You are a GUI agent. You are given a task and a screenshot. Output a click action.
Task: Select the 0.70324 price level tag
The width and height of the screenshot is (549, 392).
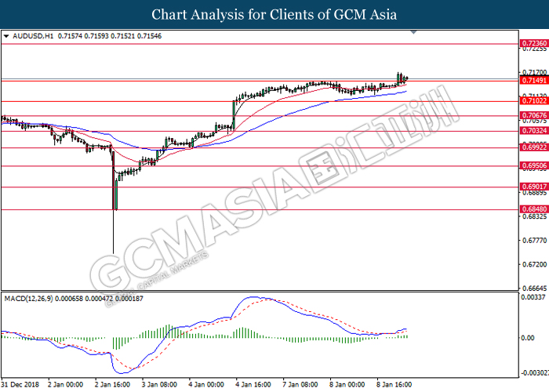[533, 131]
